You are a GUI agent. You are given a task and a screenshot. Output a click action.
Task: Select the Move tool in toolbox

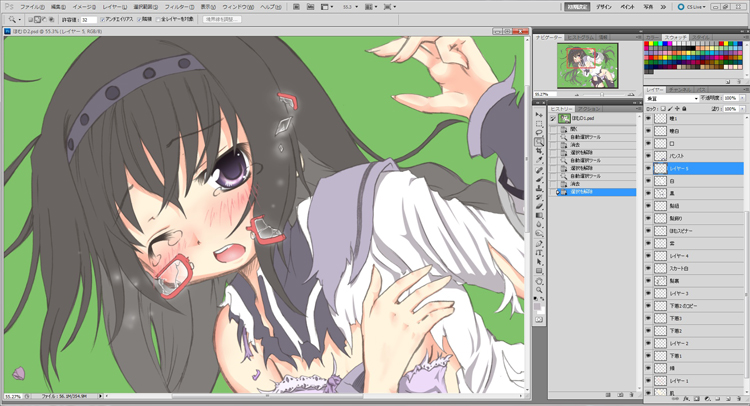(x=539, y=115)
